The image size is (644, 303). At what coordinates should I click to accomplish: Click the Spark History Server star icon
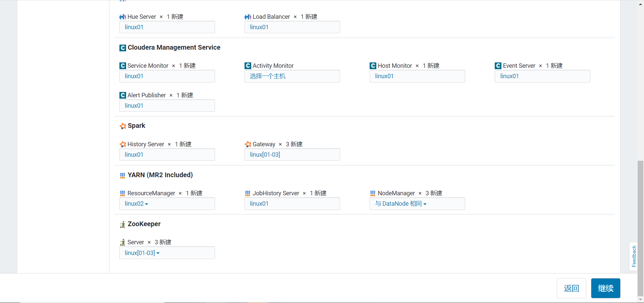tap(122, 144)
